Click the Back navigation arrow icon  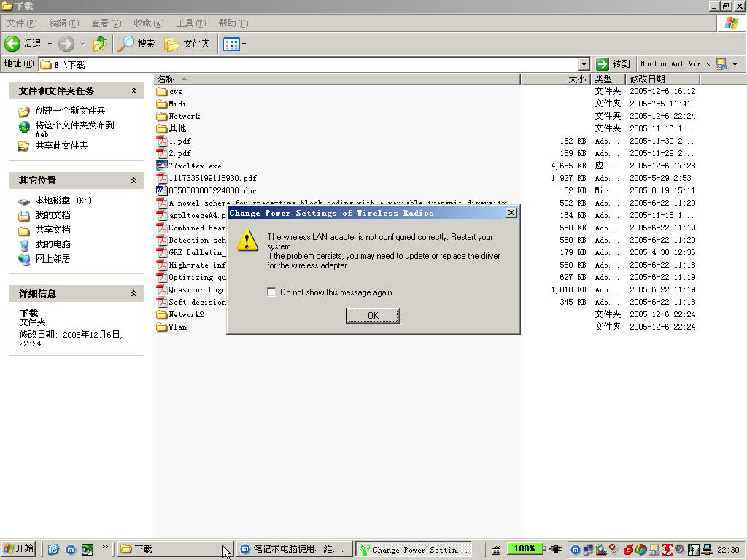12,44
